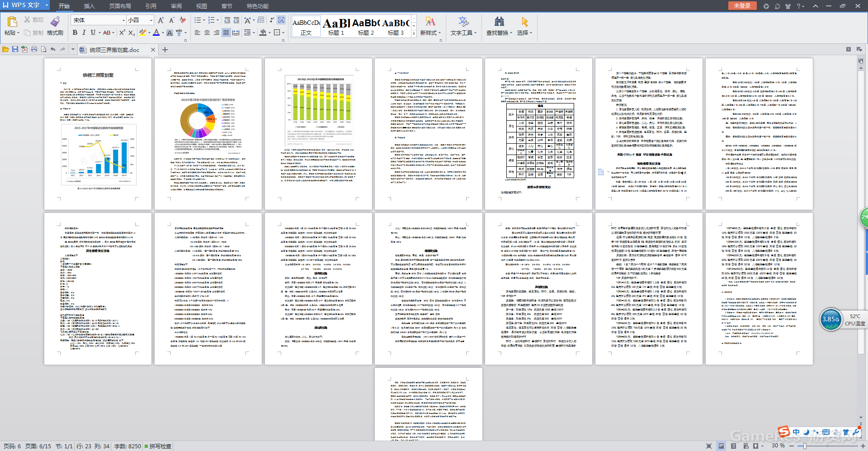Open the Review (审阅) tab

click(176, 6)
